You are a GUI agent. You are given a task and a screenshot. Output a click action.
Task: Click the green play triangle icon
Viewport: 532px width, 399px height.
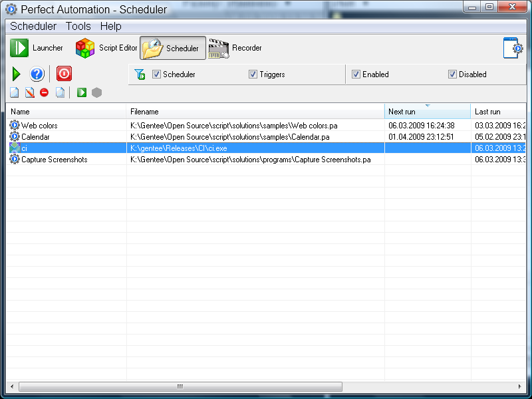(16, 74)
